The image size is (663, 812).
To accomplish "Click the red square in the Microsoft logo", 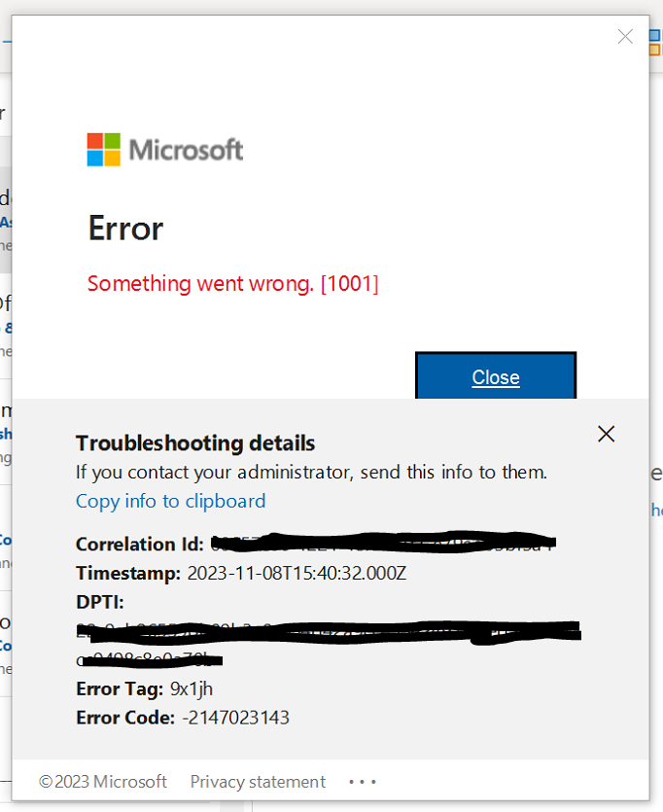I will 93,143.
